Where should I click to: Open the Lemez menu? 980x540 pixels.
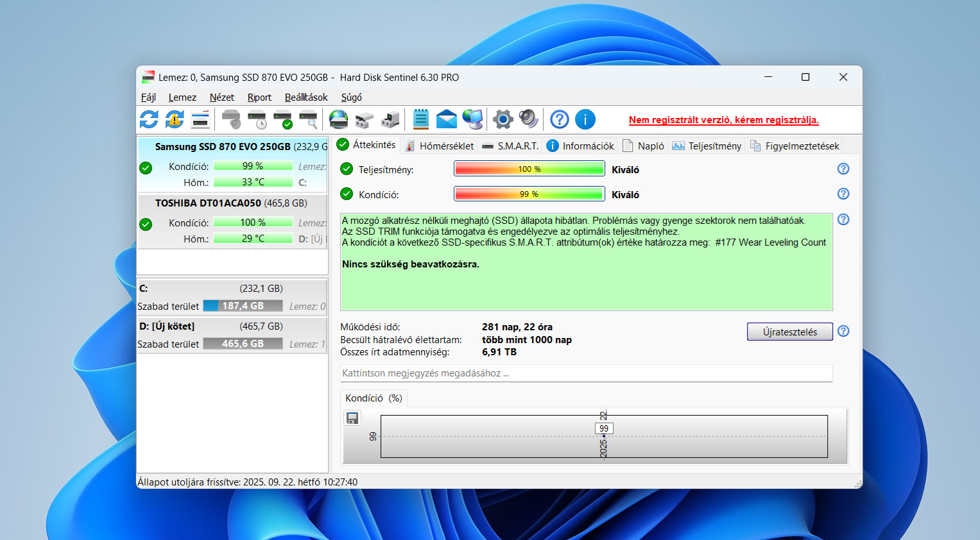[x=182, y=97]
